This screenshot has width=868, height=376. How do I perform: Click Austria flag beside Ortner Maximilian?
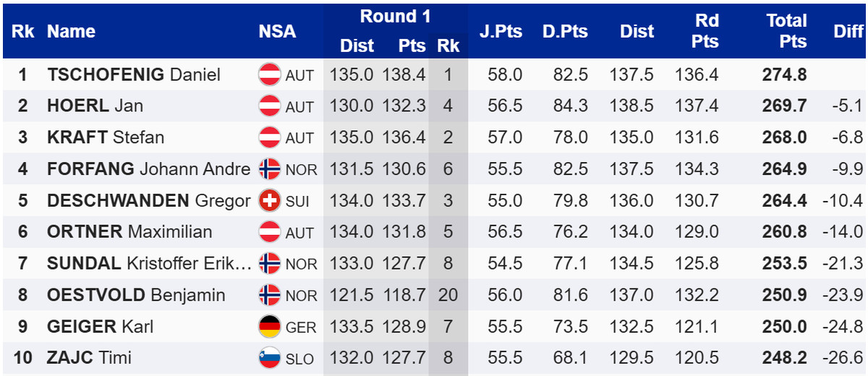coord(270,232)
